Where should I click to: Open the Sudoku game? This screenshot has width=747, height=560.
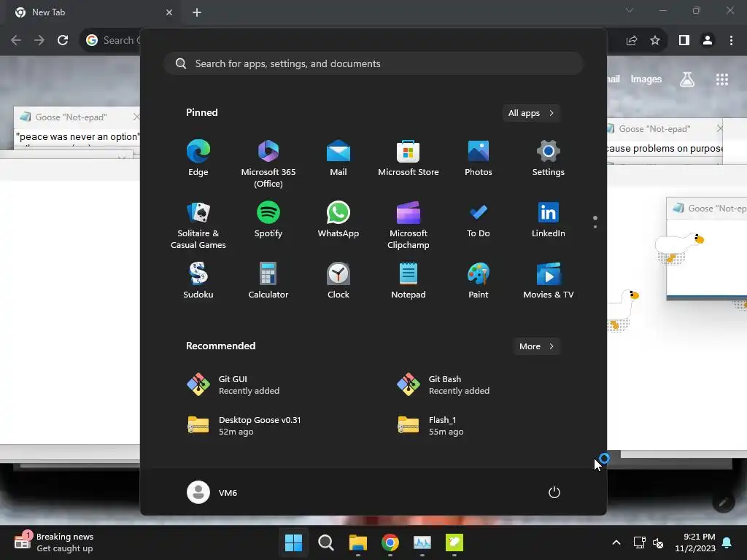pyautogui.click(x=198, y=281)
